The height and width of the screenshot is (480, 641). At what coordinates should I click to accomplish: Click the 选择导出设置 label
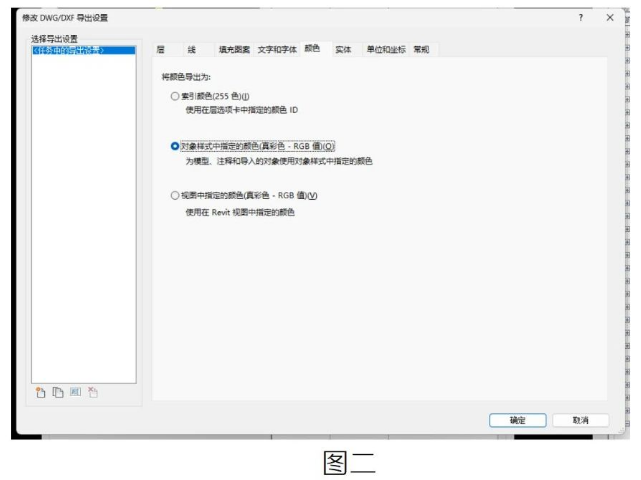[54, 39]
